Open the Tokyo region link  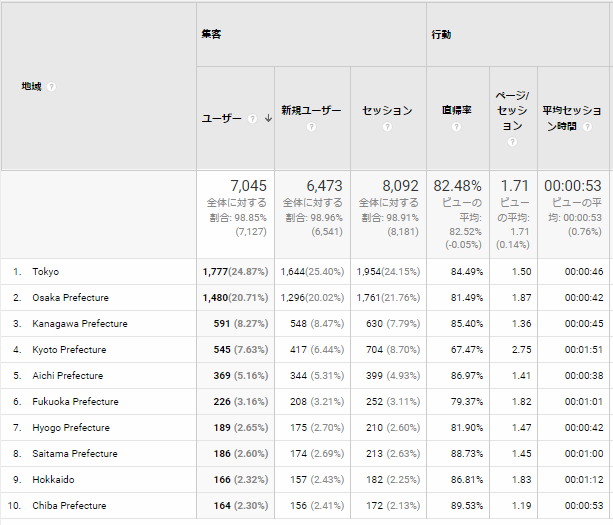(x=46, y=272)
